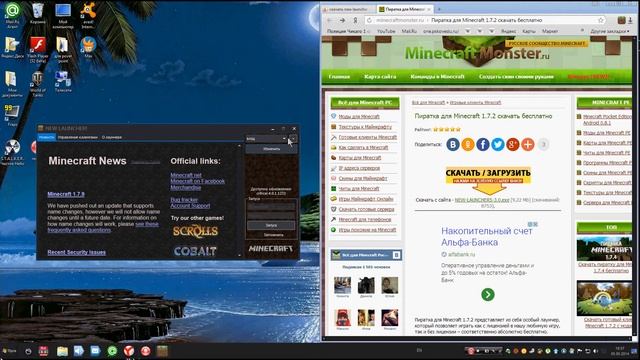Open Recent Security Issues link
Viewport: 640px width, 360px height.
coord(77,253)
